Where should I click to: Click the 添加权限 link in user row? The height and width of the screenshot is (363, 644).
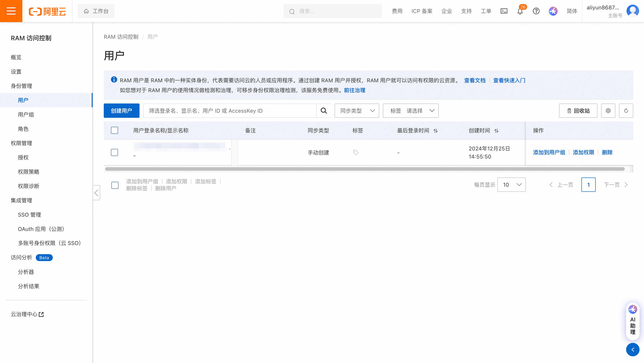click(x=583, y=152)
